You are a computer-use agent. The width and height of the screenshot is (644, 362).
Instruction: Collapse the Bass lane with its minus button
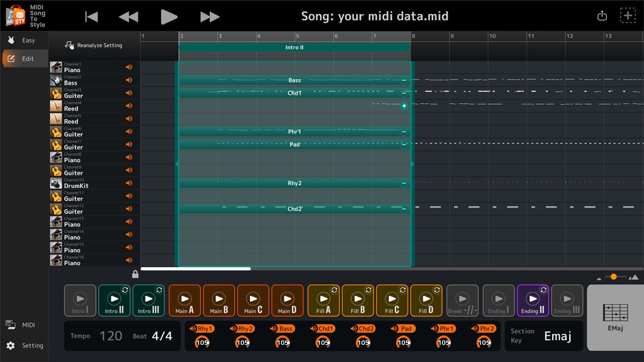coord(404,79)
